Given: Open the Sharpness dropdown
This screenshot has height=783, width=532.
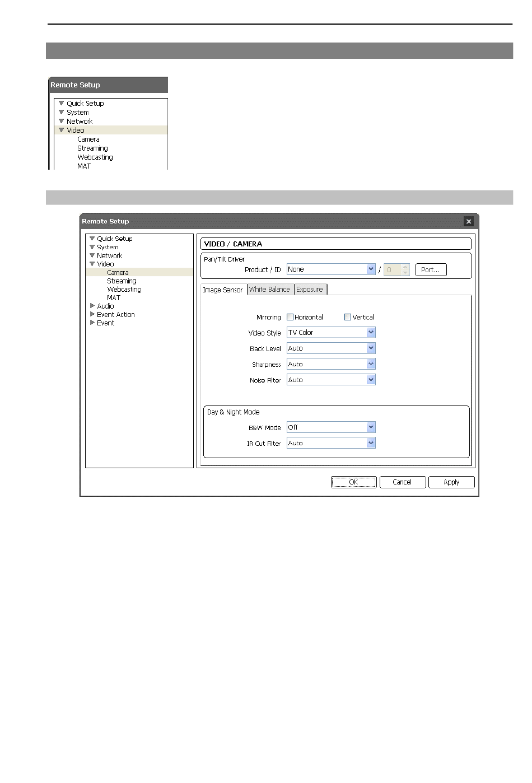Looking at the screenshot, I should pos(331,364).
